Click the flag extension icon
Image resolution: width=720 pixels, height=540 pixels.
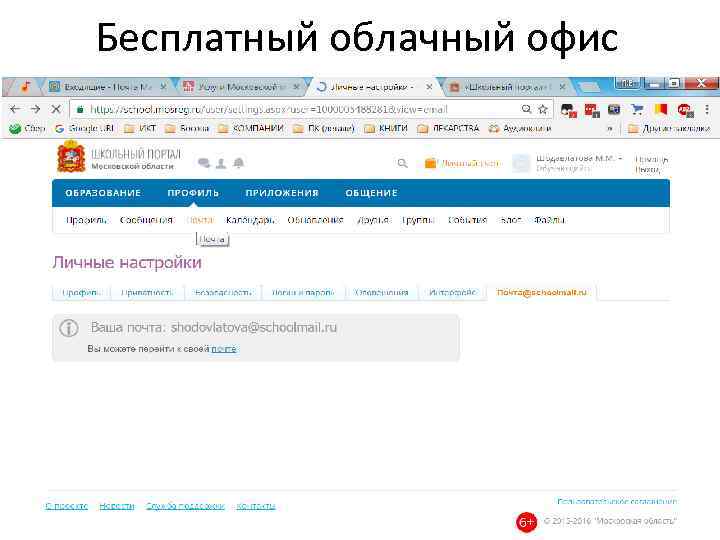coord(661,109)
